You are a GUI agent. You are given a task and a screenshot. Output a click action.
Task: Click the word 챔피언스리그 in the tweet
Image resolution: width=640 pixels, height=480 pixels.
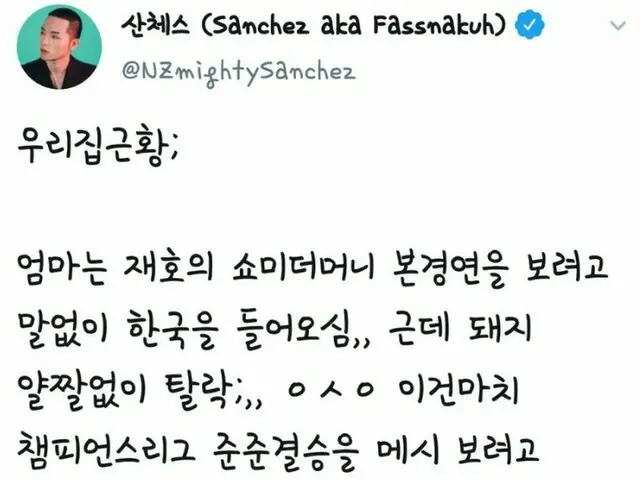point(106,450)
